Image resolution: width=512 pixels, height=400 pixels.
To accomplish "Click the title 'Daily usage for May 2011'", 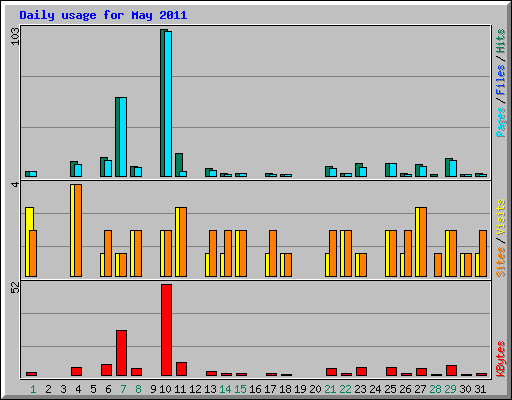I will [x=103, y=15].
